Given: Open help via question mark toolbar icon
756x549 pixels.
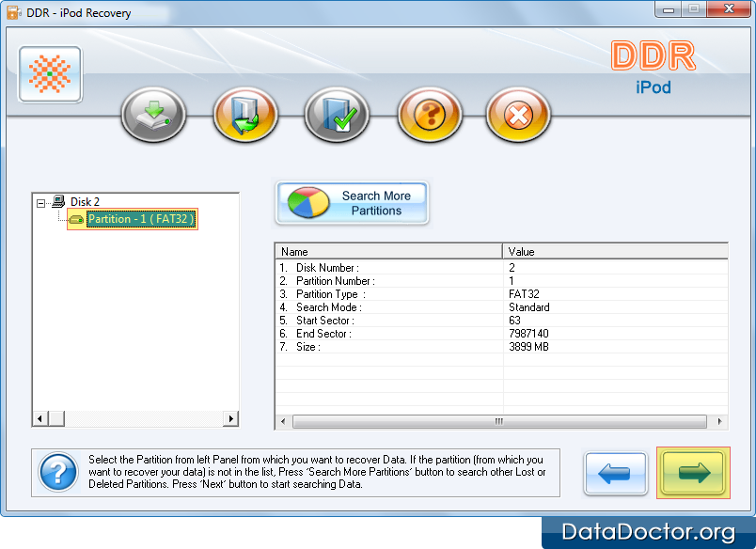Looking at the screenshot, I should click(430, 115).
